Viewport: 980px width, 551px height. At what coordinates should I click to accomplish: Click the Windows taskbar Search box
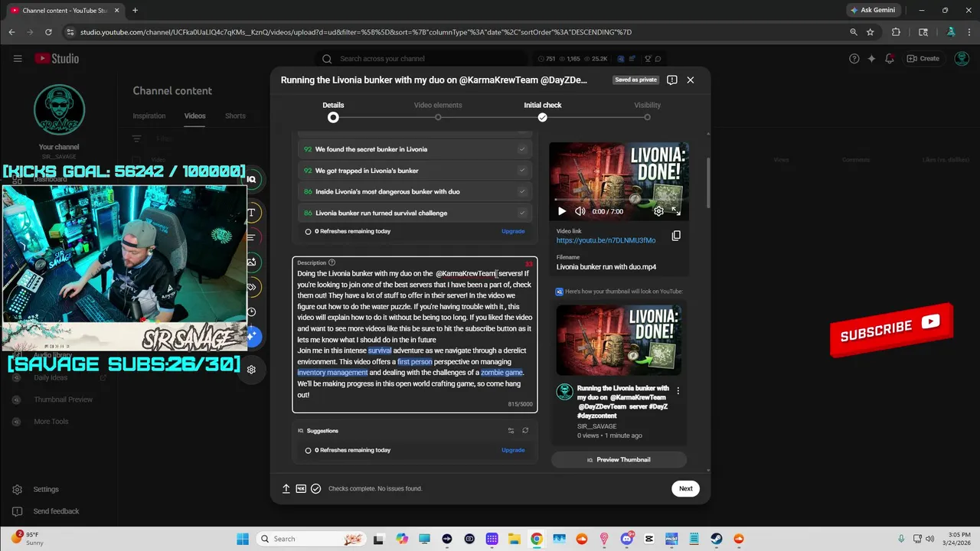(x=309, y=539)
